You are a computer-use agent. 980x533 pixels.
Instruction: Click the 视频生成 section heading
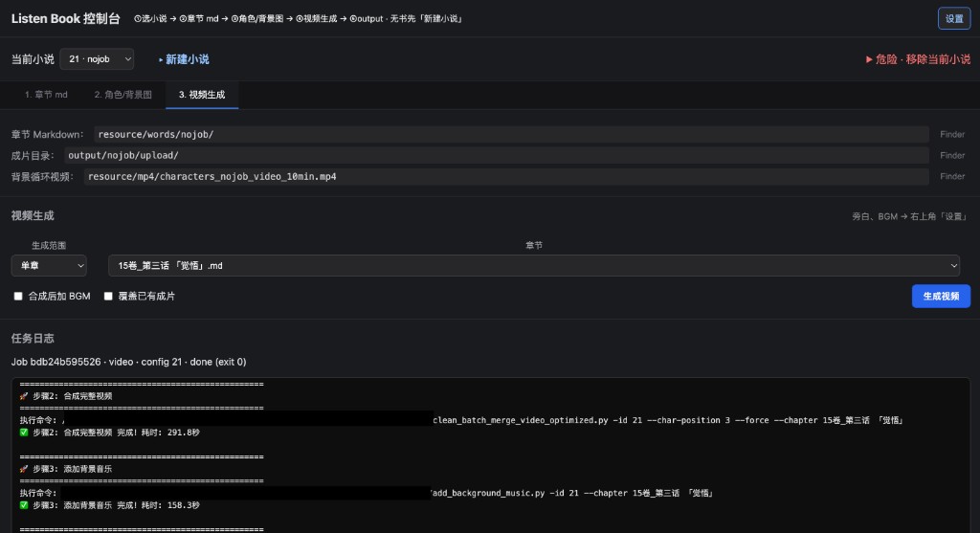(x=33, y=215)
